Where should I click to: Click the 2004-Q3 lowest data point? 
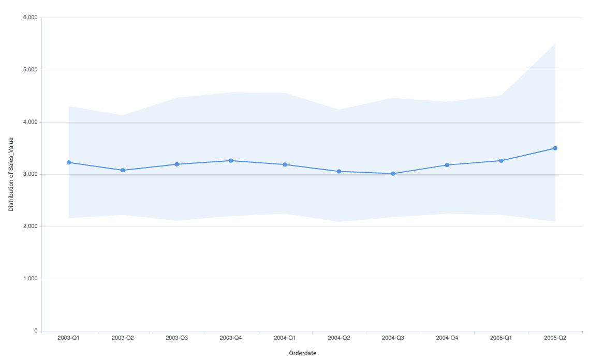[393, 174]
